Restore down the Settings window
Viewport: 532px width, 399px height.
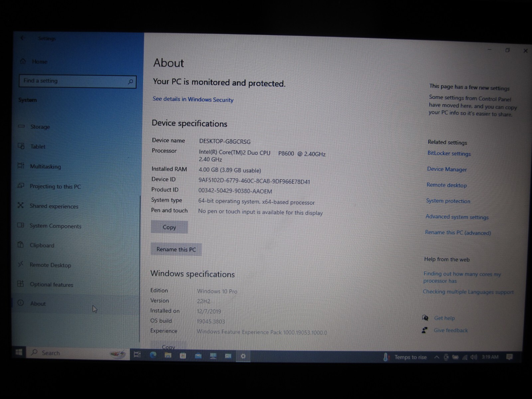click(x=507, y=50)
